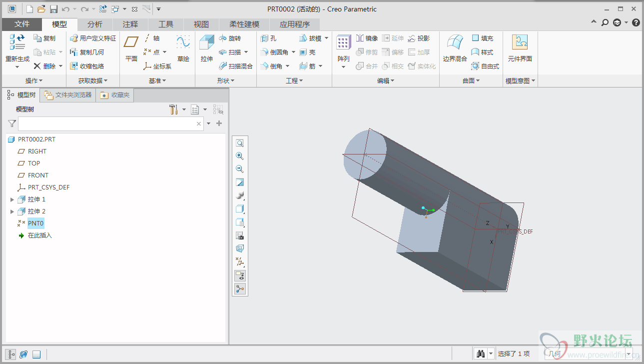This screenshot has width=644, height=364.
Task: Click the Open folder icon in quick access toolbar
Action: [41, 9]
